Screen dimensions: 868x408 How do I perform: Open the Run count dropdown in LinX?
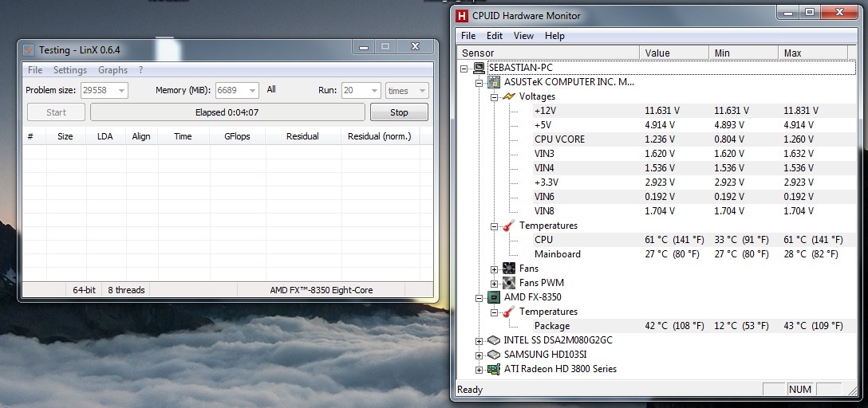coord(375,91)
